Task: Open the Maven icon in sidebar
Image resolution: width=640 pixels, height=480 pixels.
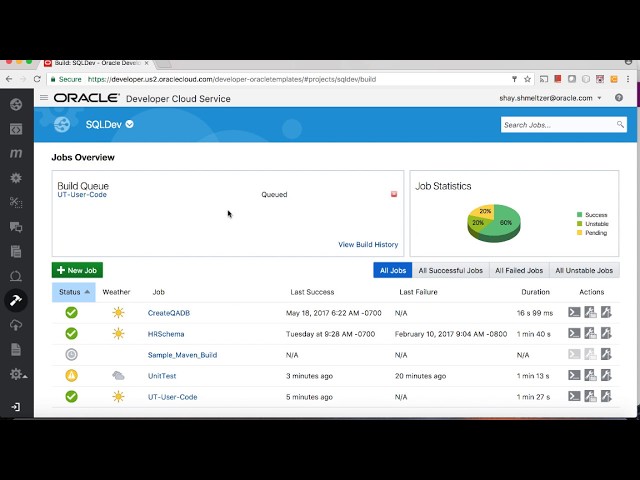Action: pos(16,153)
